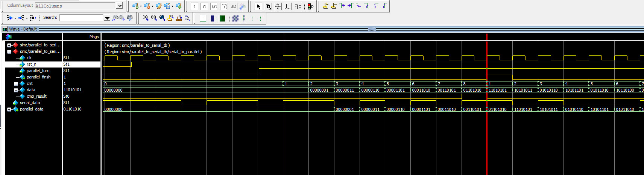The width and height of the screenshot is (644, 175).
Task: Click into the Search input field
Action: click(81, 18)
